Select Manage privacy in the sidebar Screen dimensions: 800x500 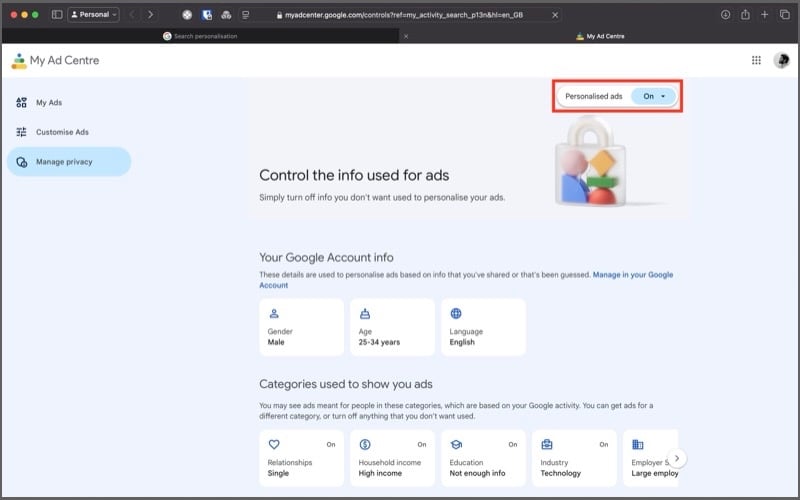[69, 162]
